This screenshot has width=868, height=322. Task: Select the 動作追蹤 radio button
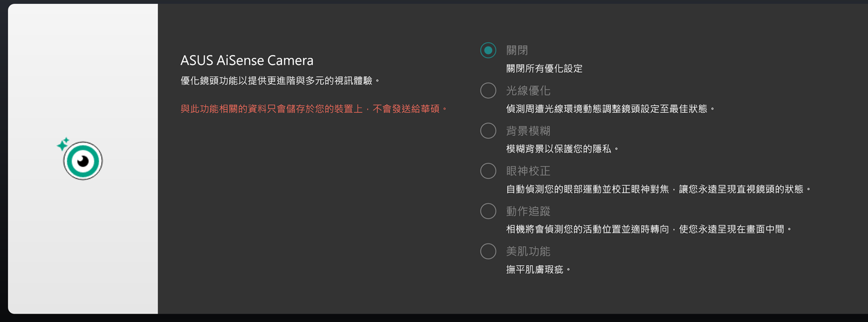pos(488,211)
